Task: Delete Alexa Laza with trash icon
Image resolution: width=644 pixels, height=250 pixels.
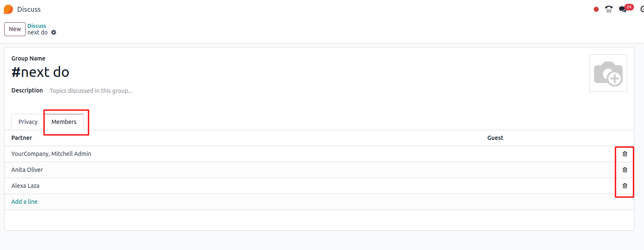Action: tap(625, 186)
